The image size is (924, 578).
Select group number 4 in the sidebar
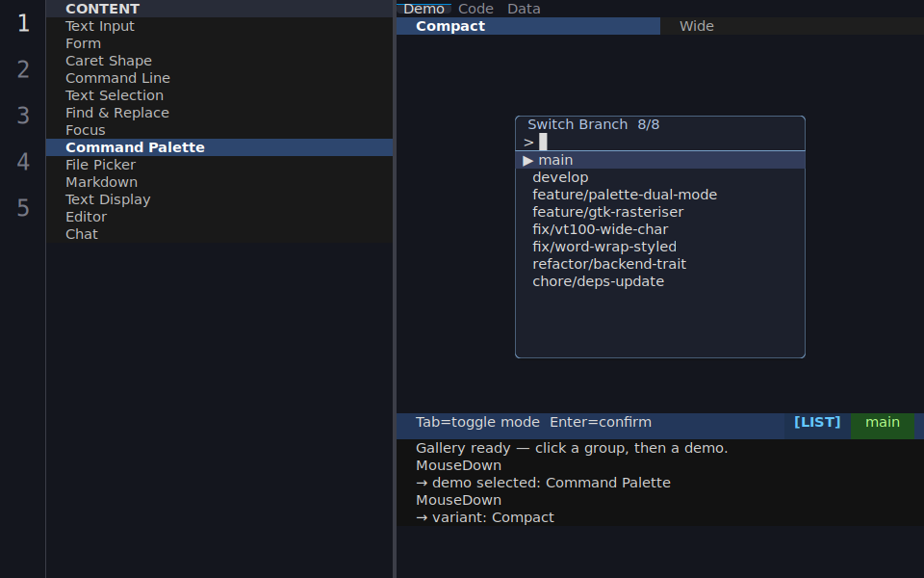[x=23, y=161]
